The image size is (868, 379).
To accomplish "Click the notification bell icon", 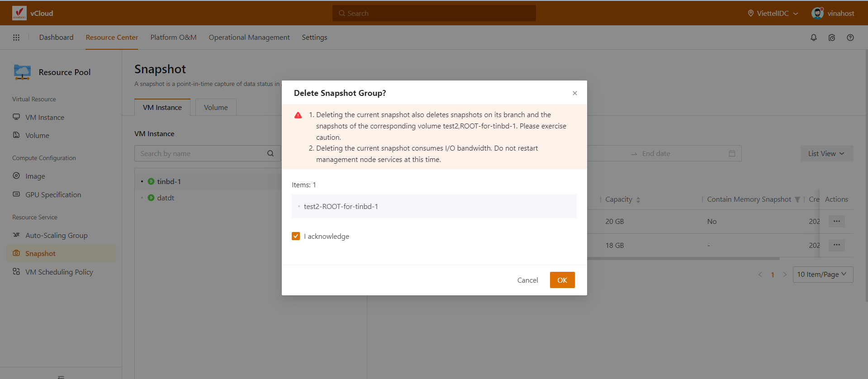I will 813,38.
